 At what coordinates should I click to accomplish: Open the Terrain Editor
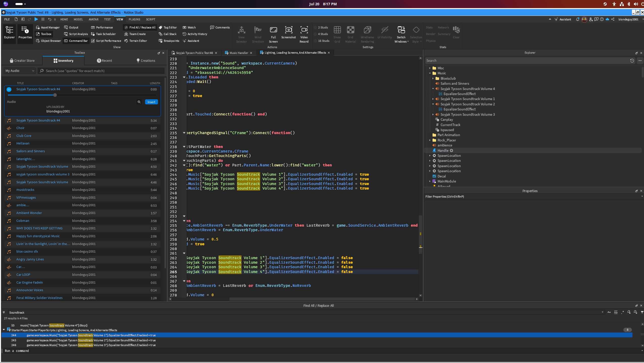coord(136,41)
